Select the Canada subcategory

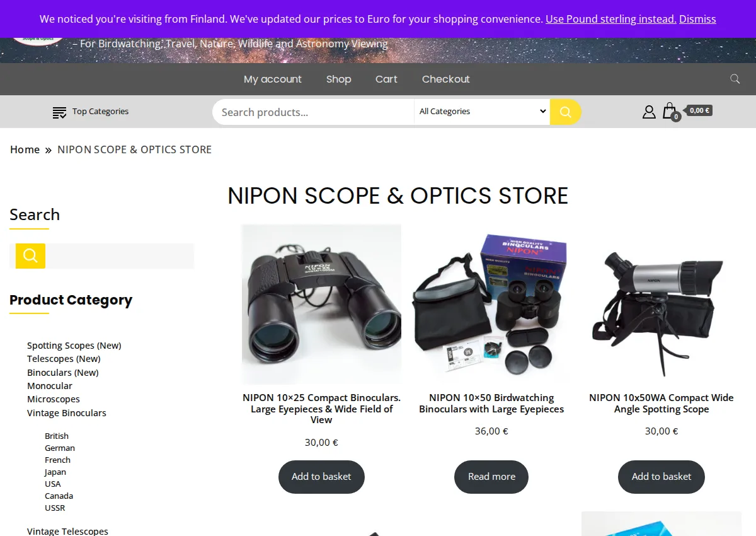[59, 496]
